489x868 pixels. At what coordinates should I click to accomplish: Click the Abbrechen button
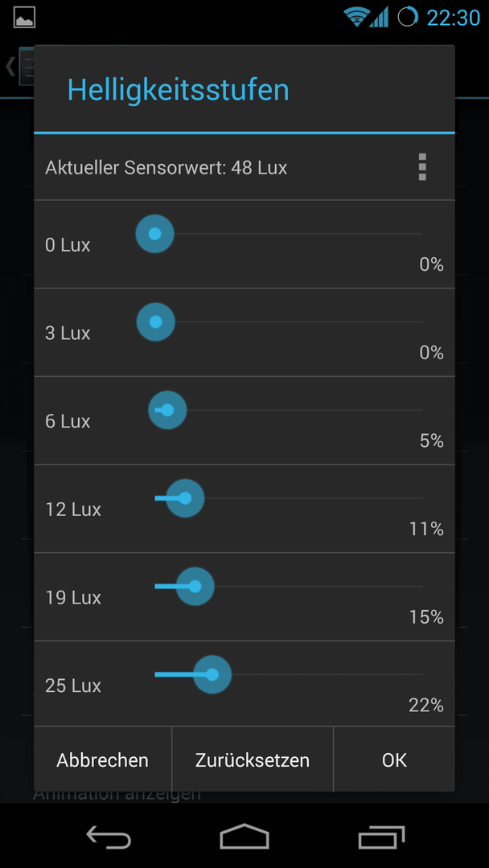(102, 759)
